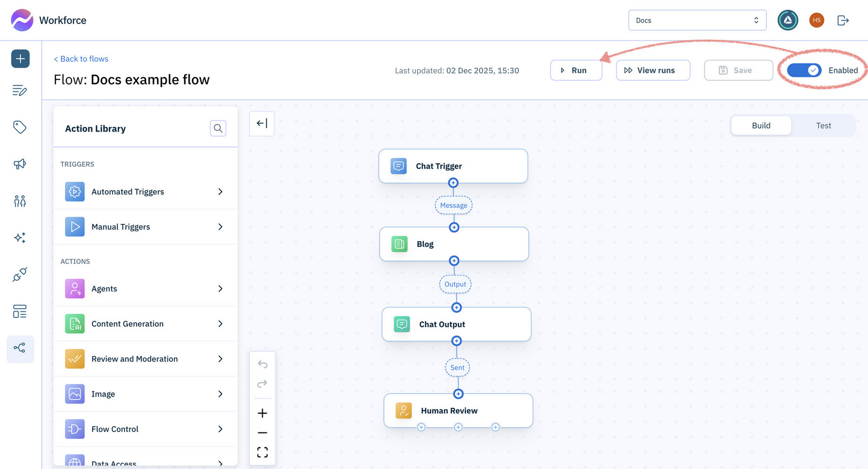Open the megaphone campaigns icon in sidebar
This screenshot has width=868, height=469.
pos(20,164)
